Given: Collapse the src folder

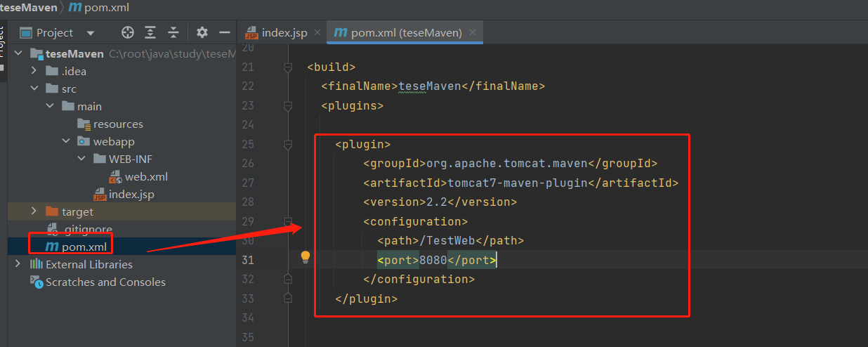Looking at the screenshot, I should (34, 89).
